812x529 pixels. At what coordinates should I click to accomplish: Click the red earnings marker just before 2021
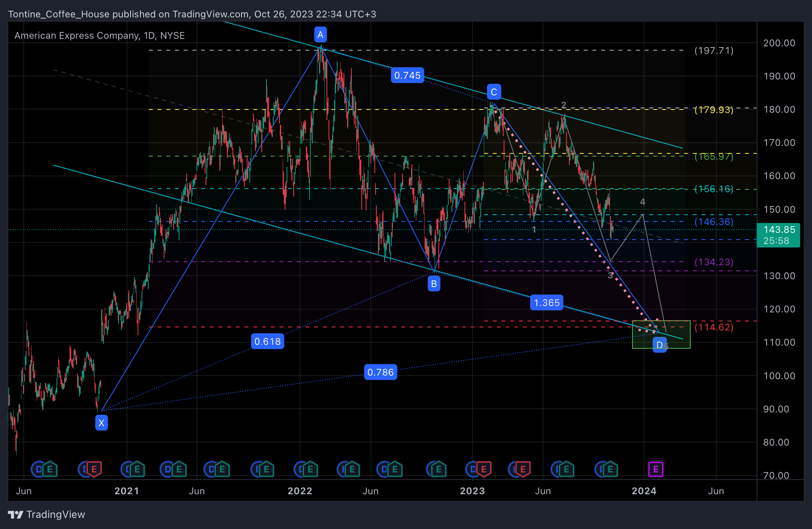(x=94, y=469)
